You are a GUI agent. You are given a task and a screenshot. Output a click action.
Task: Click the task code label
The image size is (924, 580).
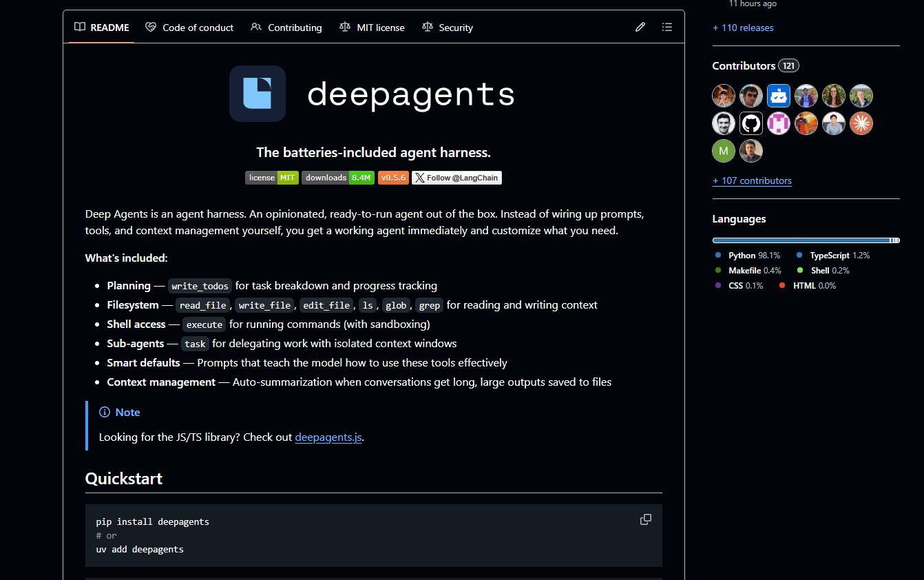[196, 344]
